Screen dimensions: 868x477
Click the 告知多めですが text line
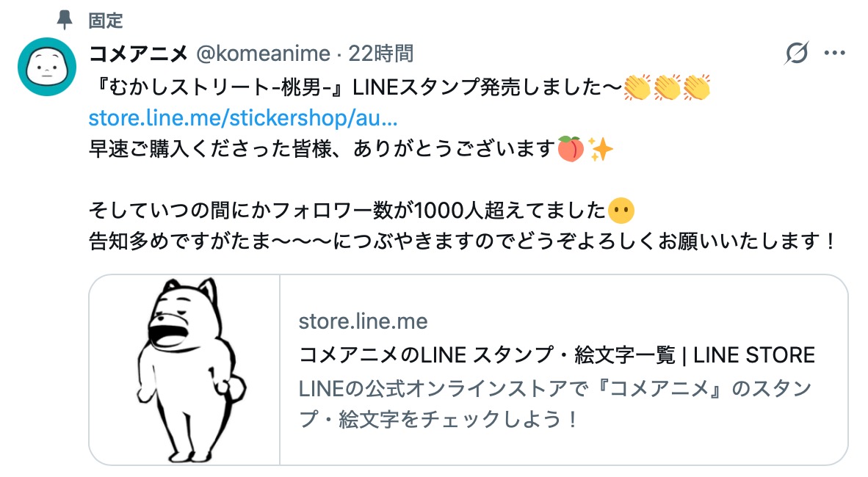pyautogui.click(x=455, y=241)
